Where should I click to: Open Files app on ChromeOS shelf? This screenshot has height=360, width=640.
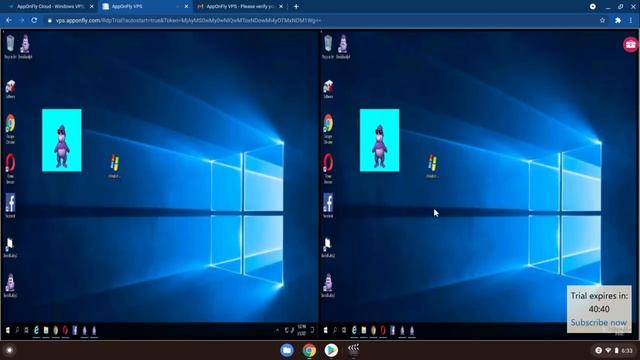coord(287,350)
